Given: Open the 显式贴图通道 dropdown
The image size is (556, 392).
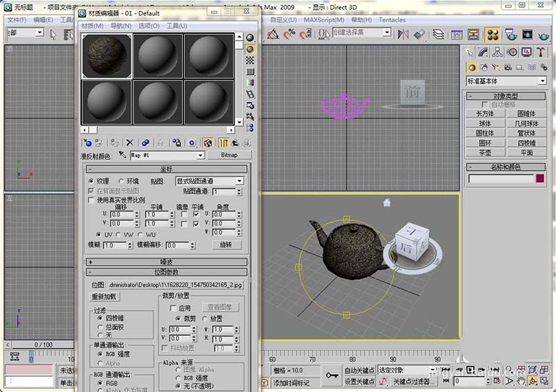Looking at the screenshot, I should pos(208,181).
